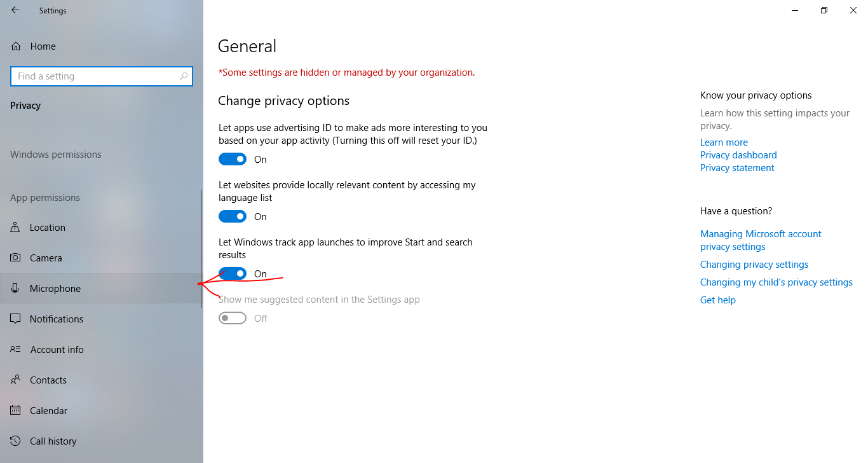Click the Calendar icon in sidebar
868x463 pixels.
click(16, 411)
